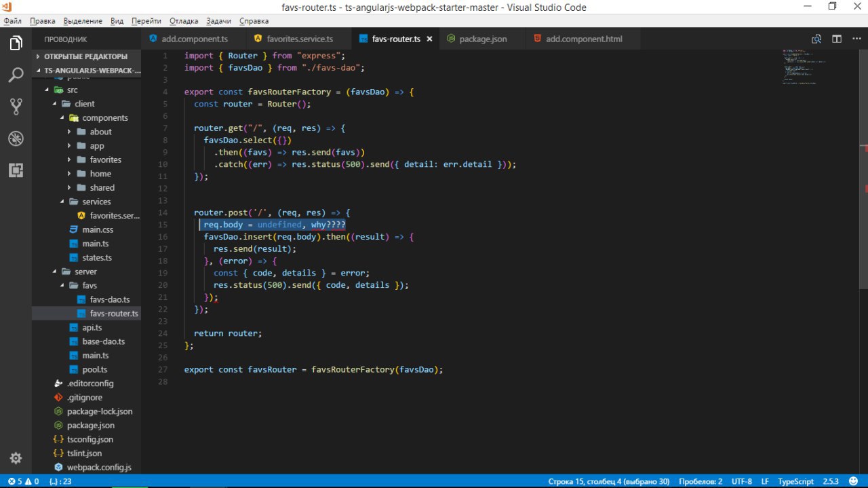Switch to the package.json tab
Screen dimensions: 868x488
482,39
